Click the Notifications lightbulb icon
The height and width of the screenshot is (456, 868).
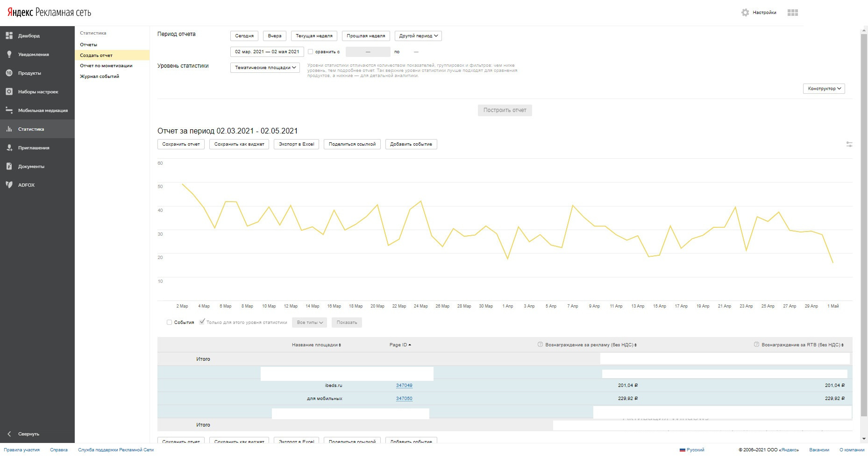pos(9,54)
